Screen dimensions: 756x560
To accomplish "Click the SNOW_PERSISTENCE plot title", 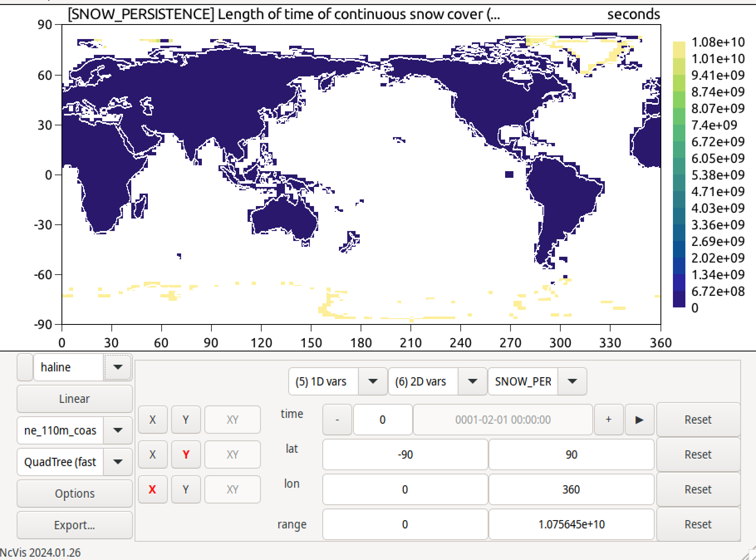I will tap(284, 14).
